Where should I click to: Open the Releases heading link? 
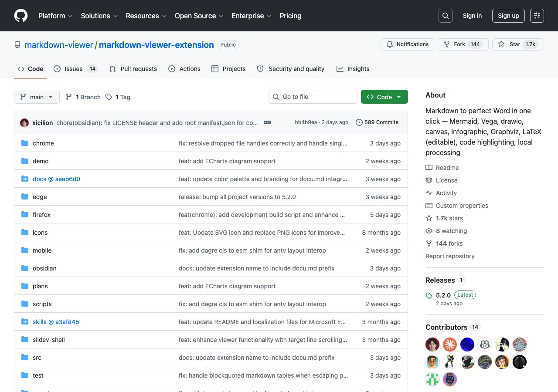click(x=445, y=280)
